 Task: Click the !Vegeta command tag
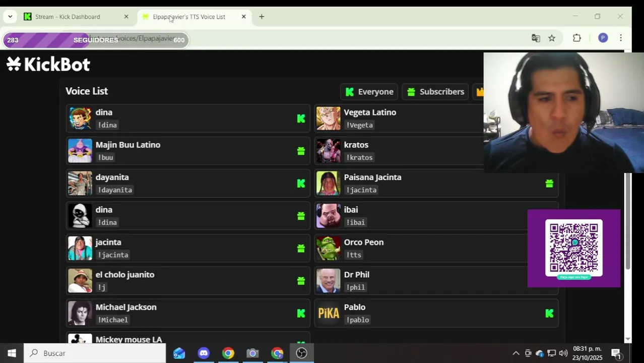[359, 125]
